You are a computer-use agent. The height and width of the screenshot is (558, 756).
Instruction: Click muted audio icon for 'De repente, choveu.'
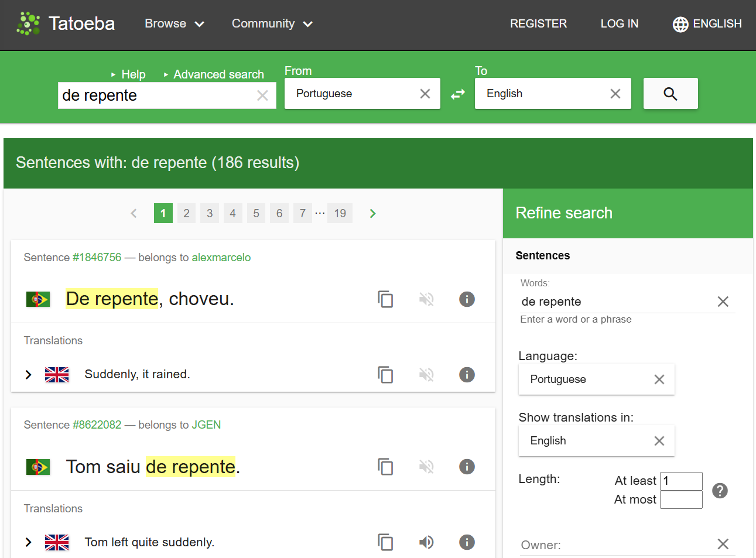tap(426, 299)
